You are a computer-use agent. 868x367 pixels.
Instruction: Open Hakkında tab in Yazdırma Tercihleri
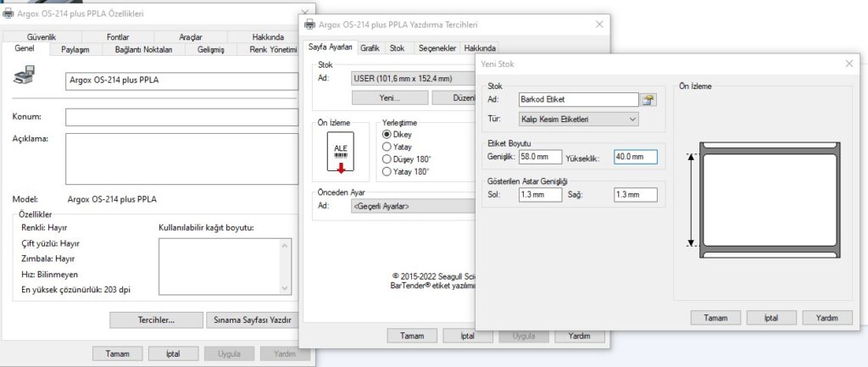480,48
